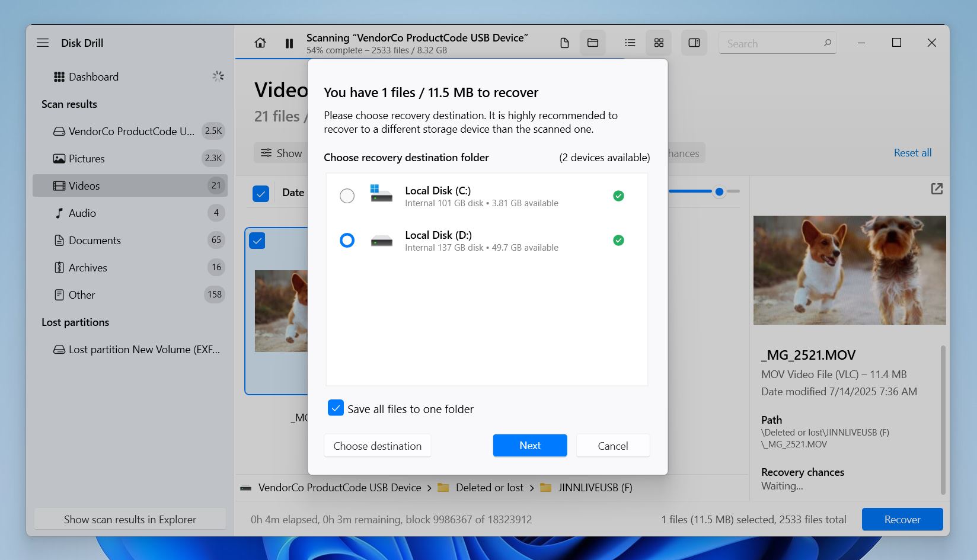The width and height of the screenshot is (977, 560).
Task: Click the 2 devices available text
Action: [x=605, y=158]
